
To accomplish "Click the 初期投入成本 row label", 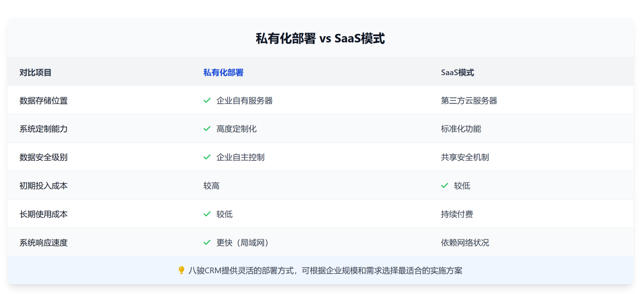I will pos(44,186).
